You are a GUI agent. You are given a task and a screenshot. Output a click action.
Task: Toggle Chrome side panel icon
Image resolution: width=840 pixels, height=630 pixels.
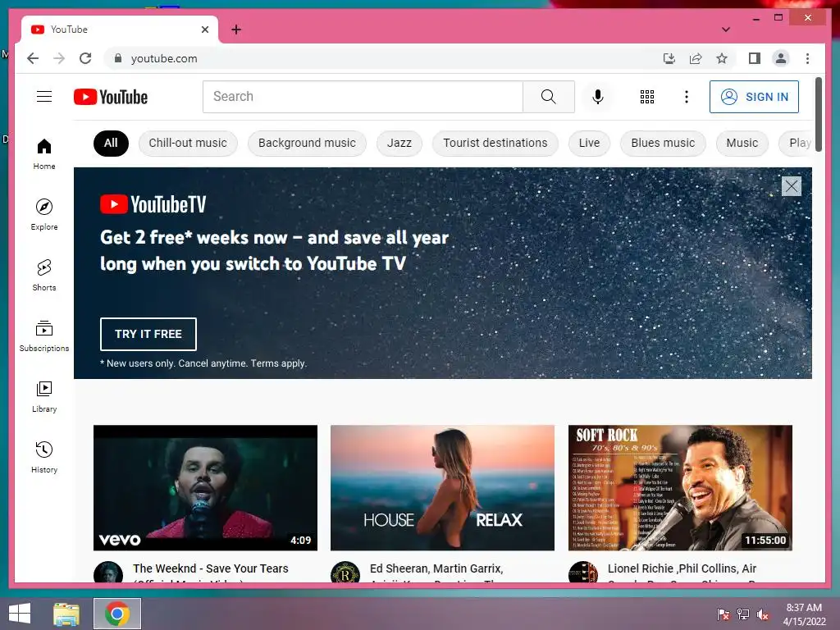(755, 58)
